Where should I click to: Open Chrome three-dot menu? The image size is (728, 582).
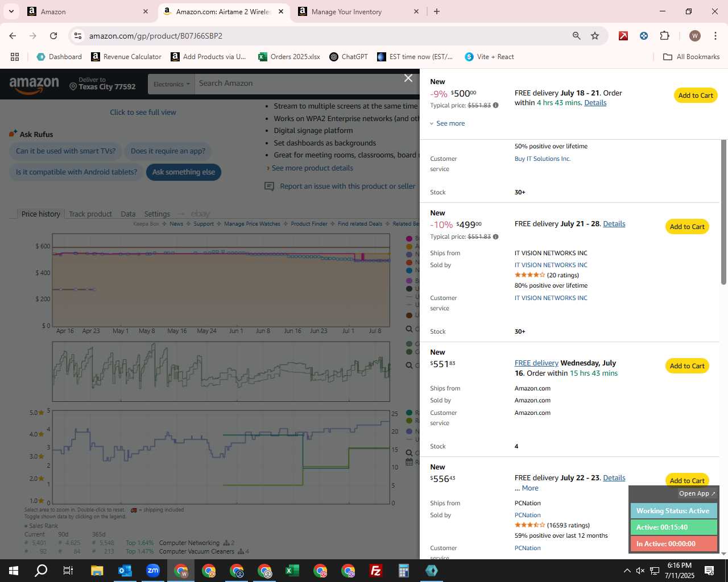coord(715,36)
